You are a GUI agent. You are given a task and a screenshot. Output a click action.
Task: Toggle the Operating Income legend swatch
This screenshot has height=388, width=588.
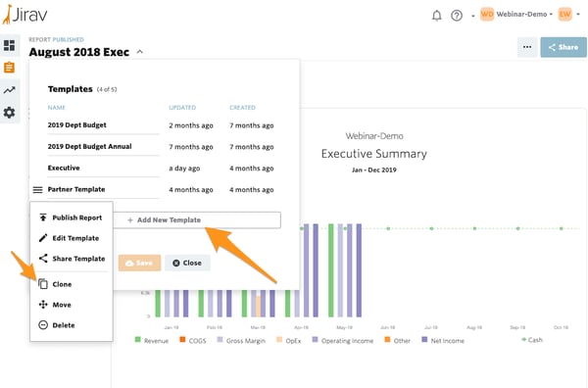tap(315, 340)
